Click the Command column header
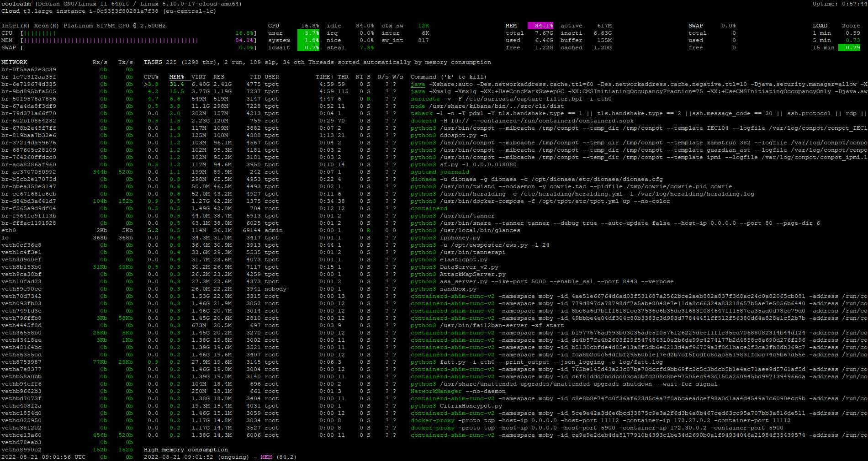This screenshot has width=868, height=461. click(423, 77)
